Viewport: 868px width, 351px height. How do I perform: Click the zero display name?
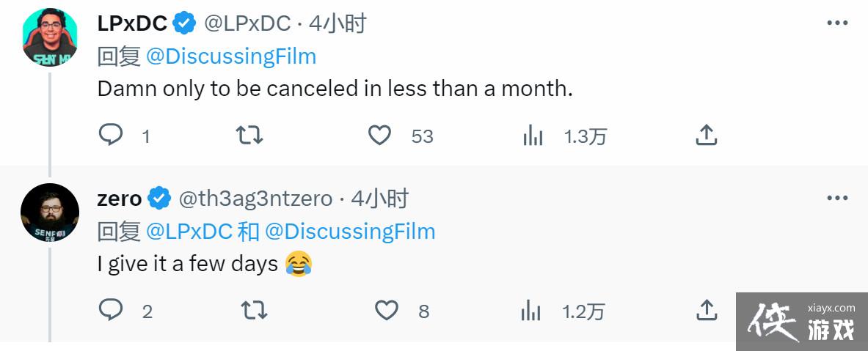point(119,199)
